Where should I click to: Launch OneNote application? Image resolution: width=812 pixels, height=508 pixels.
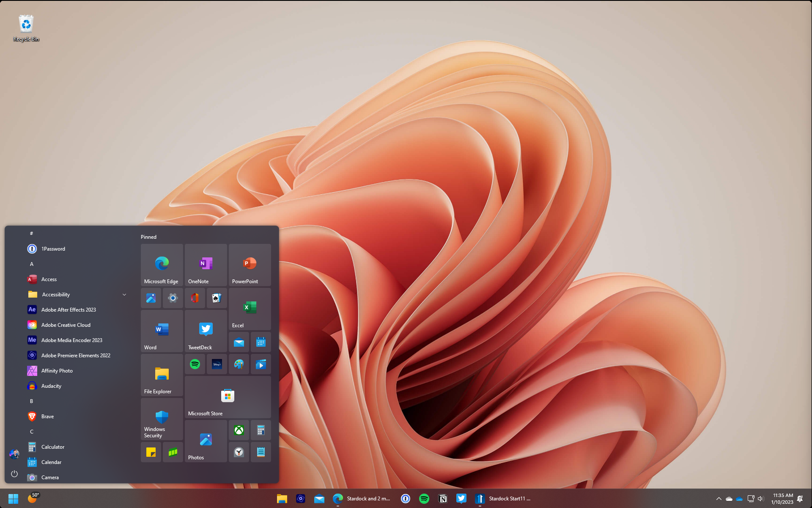[x=205, y=265]
